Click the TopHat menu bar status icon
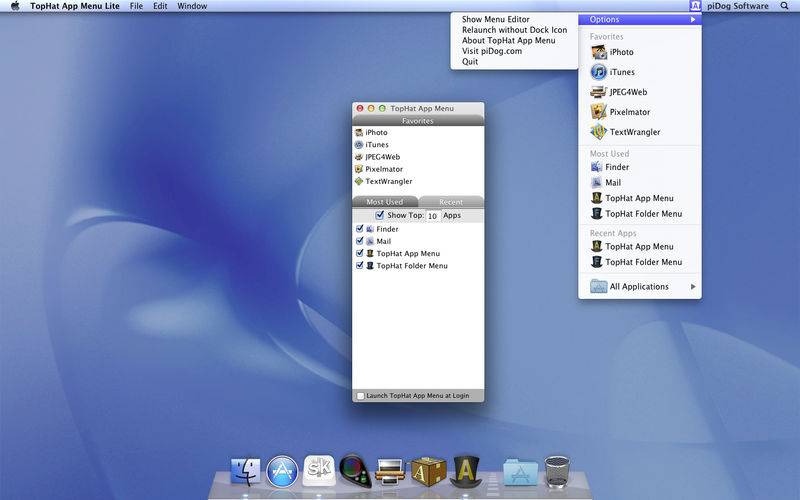 click(695, 6)
